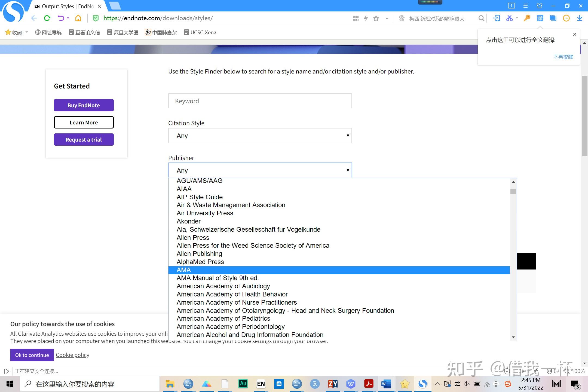Bookmark page with the star icon
This screenshot has height=392, width=588.
coord(376,19)
